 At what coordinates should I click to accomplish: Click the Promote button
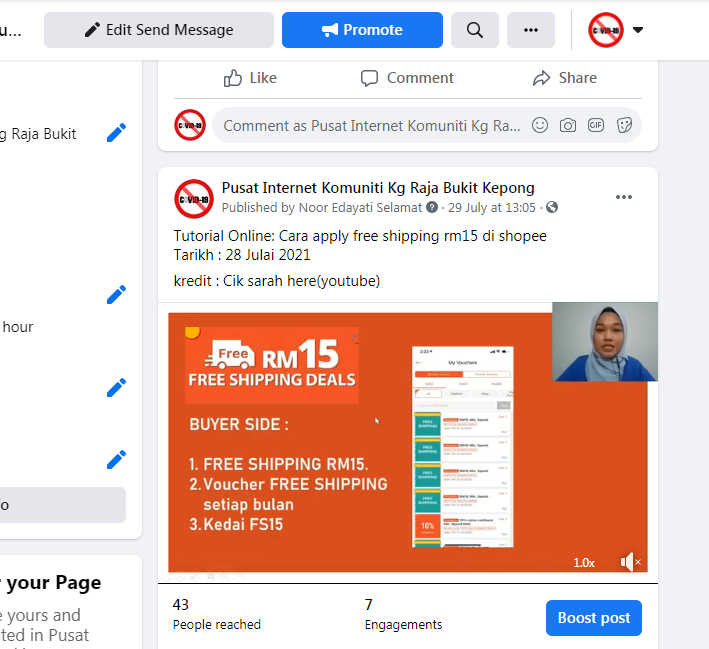362,30
